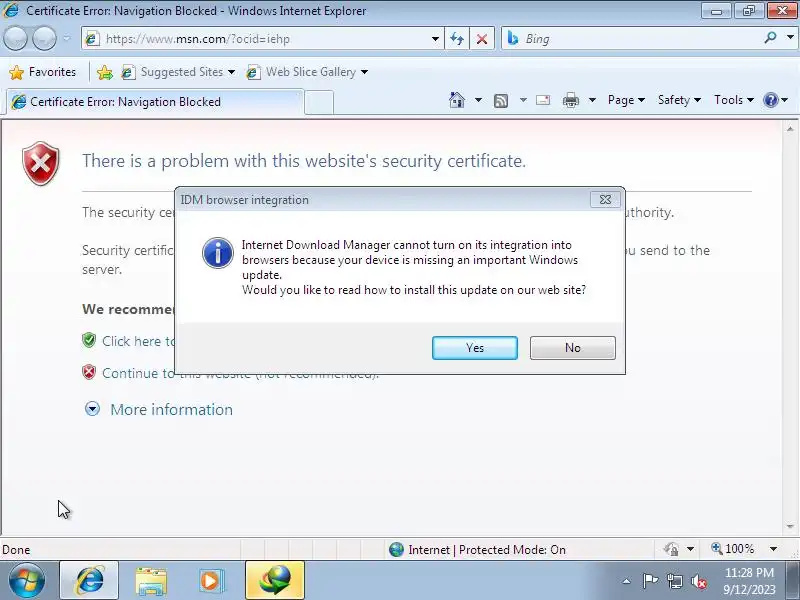Open a new blank tab
This screenshot has height=600, width=800.
[x=319, y=103]
